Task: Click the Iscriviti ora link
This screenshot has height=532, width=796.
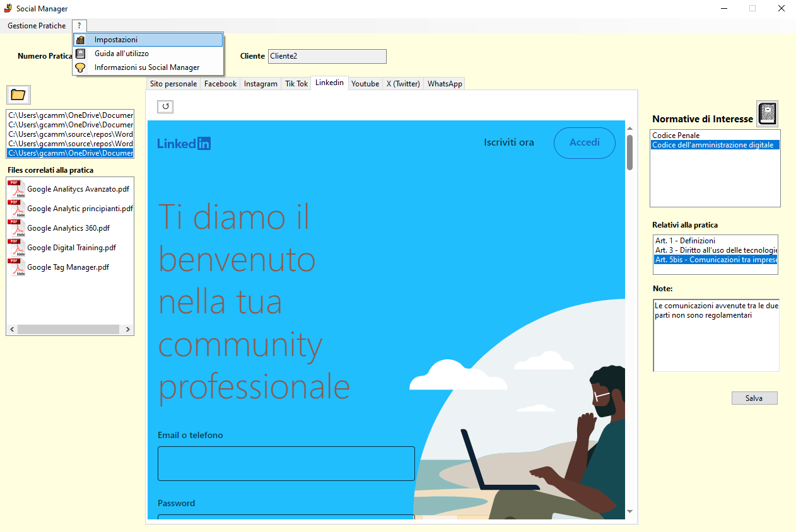Action: click(x=509, y=142)
